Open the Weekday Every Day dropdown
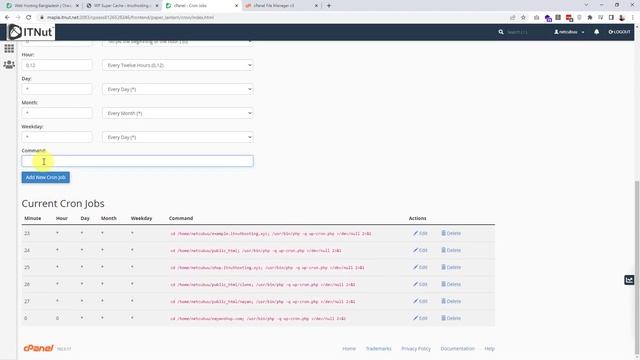The width and height of the screenshot is (640, 360). click(178, 137)
